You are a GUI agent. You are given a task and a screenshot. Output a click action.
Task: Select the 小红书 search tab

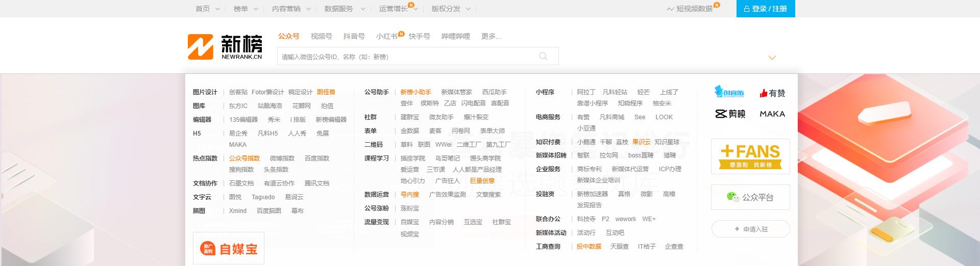pyautogui.click(x=387, y=36)
